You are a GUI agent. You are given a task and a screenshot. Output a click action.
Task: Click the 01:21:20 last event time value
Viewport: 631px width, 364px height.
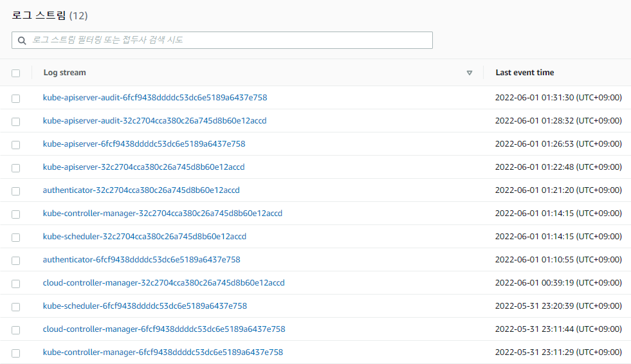[558, 190]
